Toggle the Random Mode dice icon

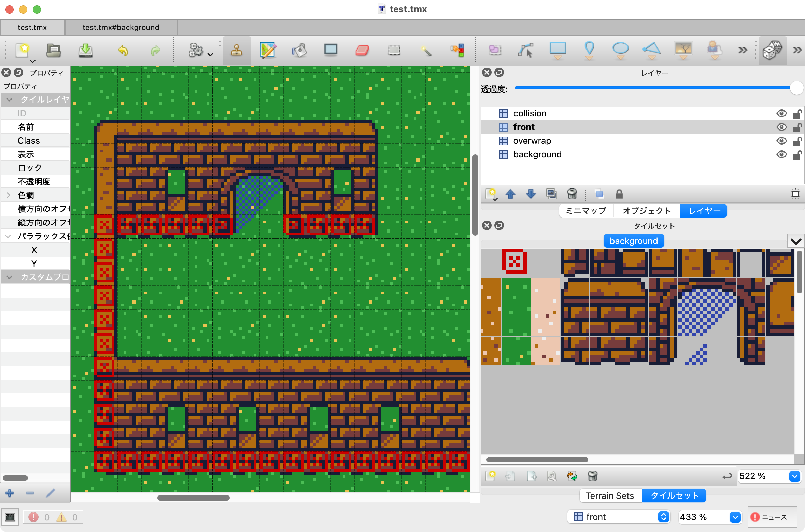click(x=773, y=51)
